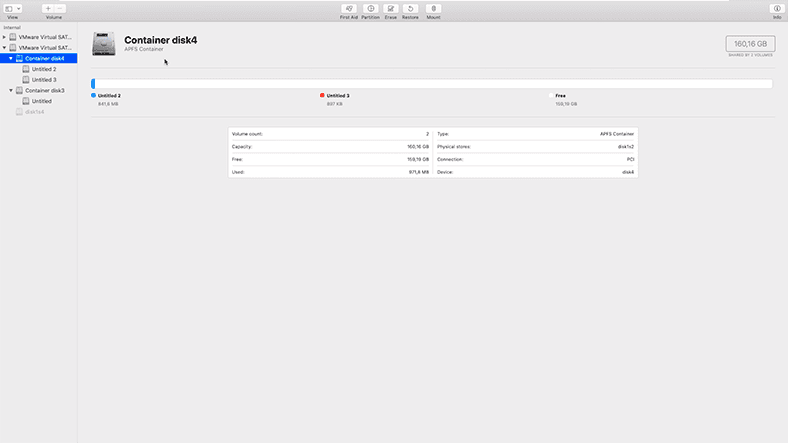
Task: Click the Untitled 3 volume icon in sidebar
Action: (x=26, y=79)
